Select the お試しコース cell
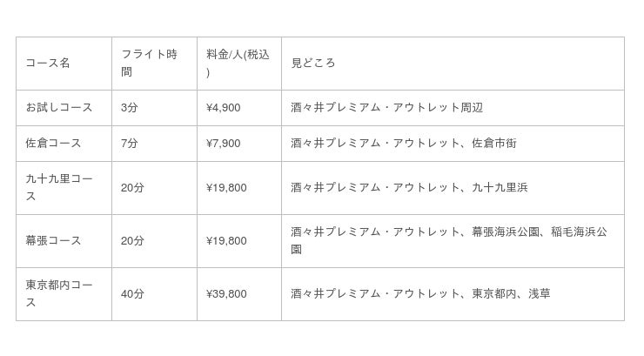The width and height of the screenshot is (644, 356). (x=58, y=108)
